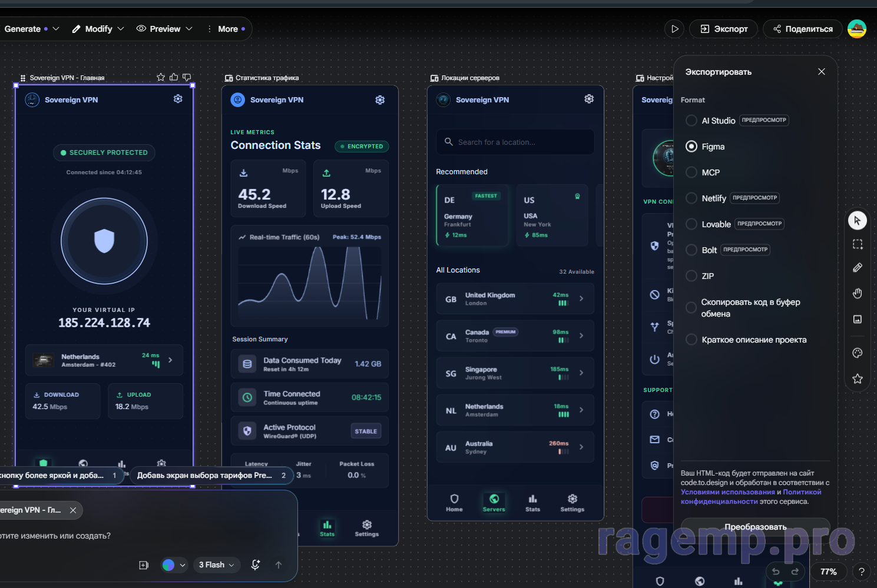Open the Generate dropdown menu
The image size is (877, 588).
[x=32, y=29]
